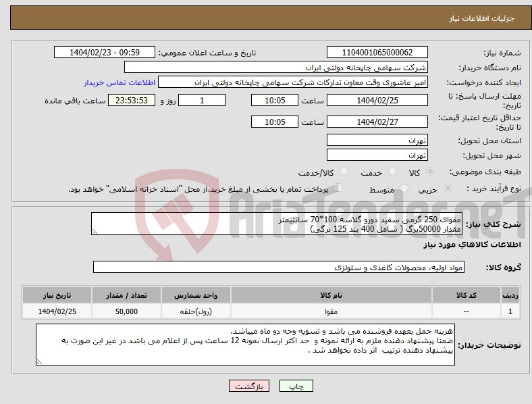Click the تعداد / مقدار column header
The image size is (532, 404).
pyautogui.click(x=126, y=295)
